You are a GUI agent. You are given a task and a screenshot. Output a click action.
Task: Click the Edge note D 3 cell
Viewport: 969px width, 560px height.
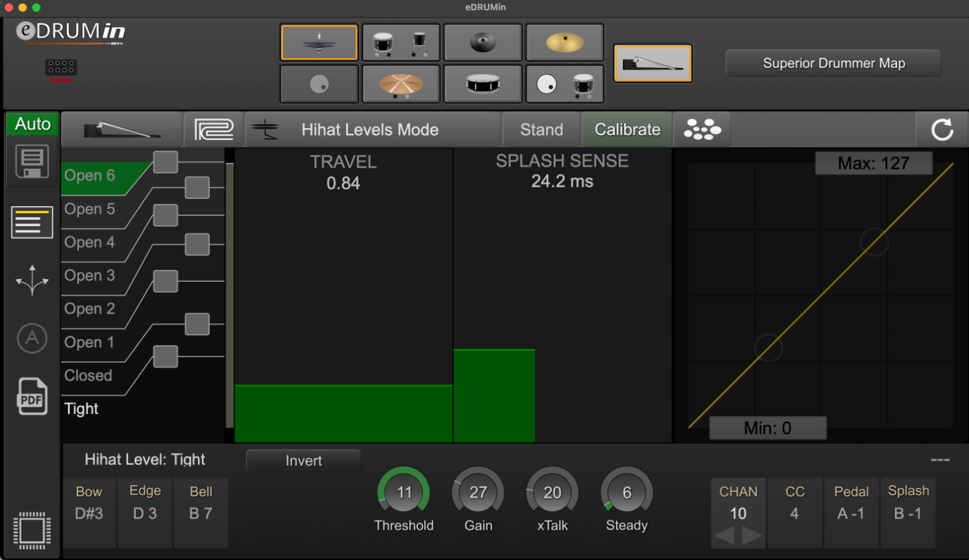145,513
